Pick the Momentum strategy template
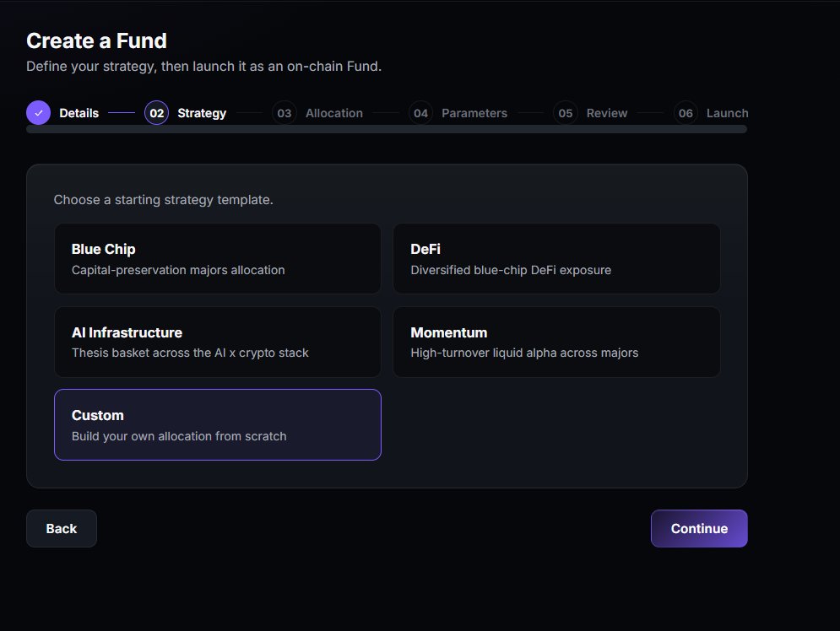Image resolution: width=840 pixels, height=631 pixels. [556, 342]
